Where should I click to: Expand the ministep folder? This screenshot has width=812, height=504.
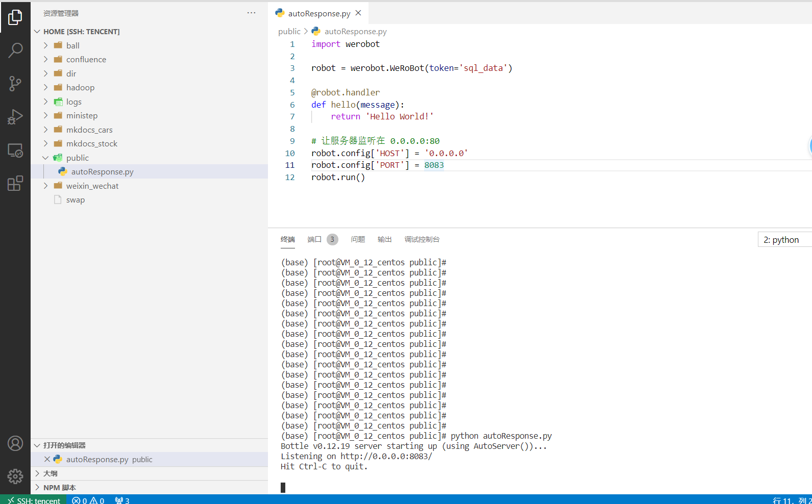click(x=45, y=115)
